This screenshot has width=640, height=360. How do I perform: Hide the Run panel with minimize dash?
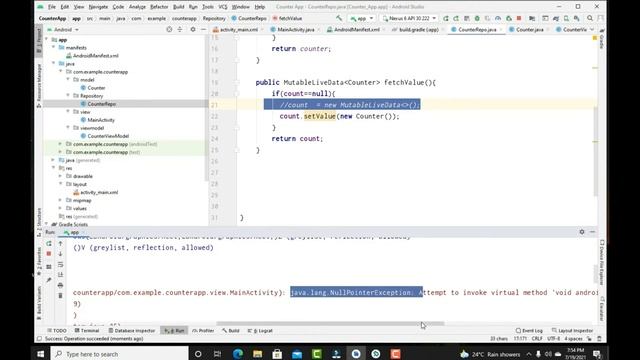pos(592,232)
